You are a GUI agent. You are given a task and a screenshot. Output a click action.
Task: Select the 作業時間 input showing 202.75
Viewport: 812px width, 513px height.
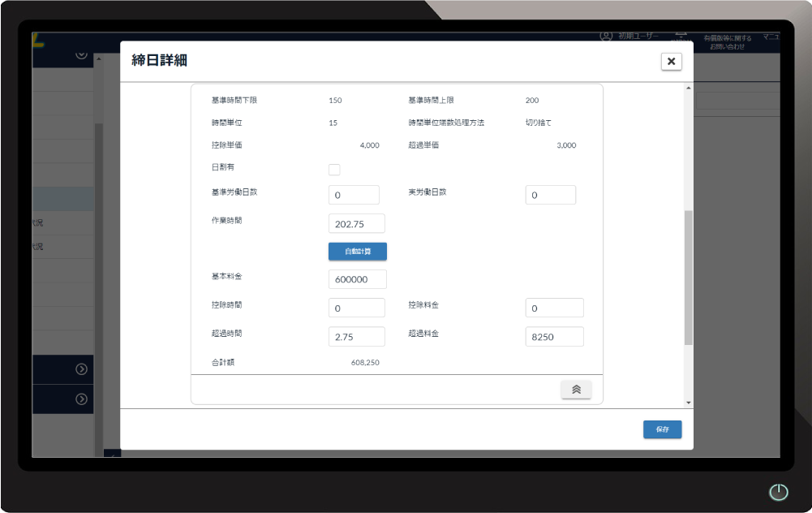coord(356,224)
